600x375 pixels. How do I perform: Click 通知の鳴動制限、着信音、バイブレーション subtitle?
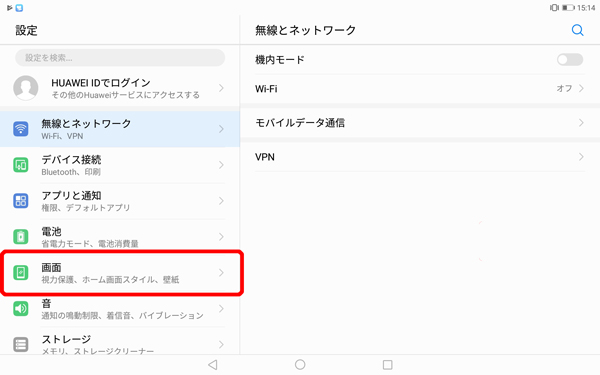(x=122, y=316)
